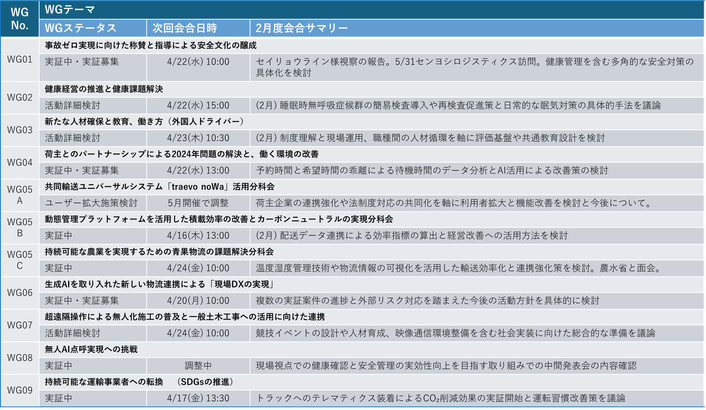
Task: Click the 'WGステータス' column header
Action: pos(93,28)
